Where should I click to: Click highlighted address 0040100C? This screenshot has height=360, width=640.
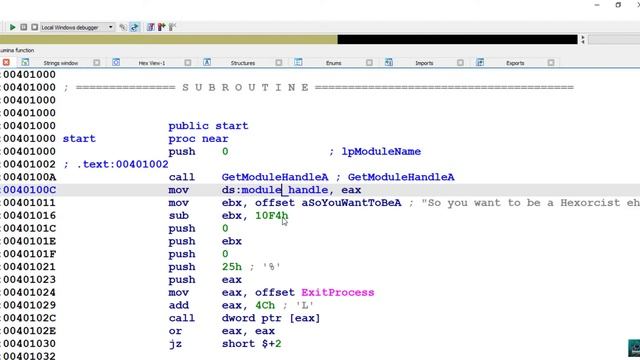[x=29, y=190]
